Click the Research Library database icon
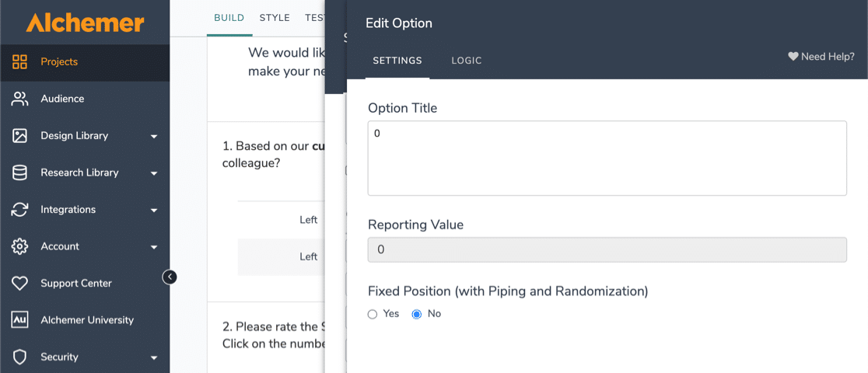868x373 pixels. (x=19, y=173)
